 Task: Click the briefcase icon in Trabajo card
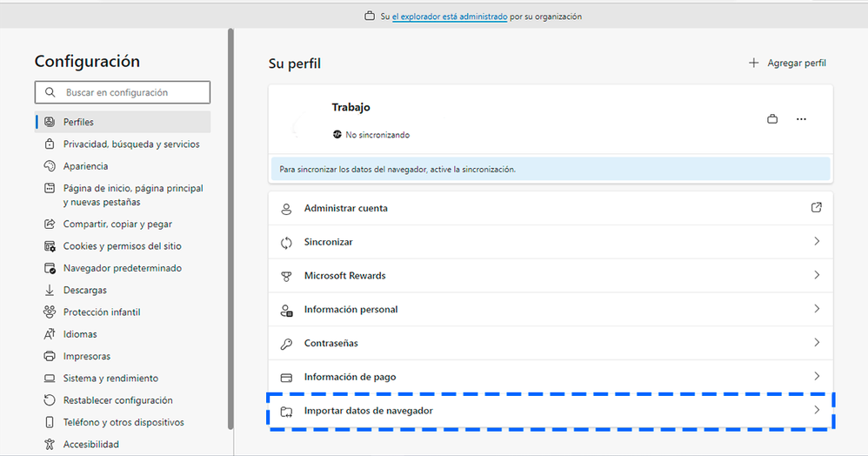772,119
